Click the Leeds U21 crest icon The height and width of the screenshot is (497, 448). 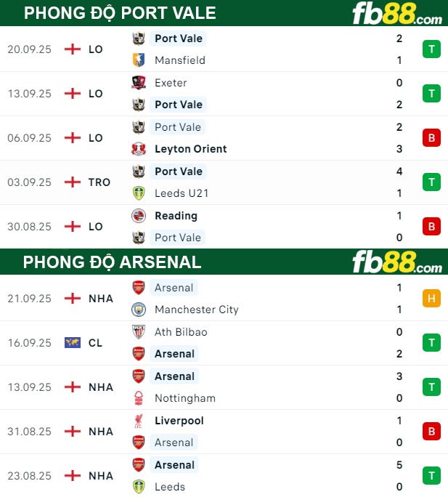click(x=139, y=193)
